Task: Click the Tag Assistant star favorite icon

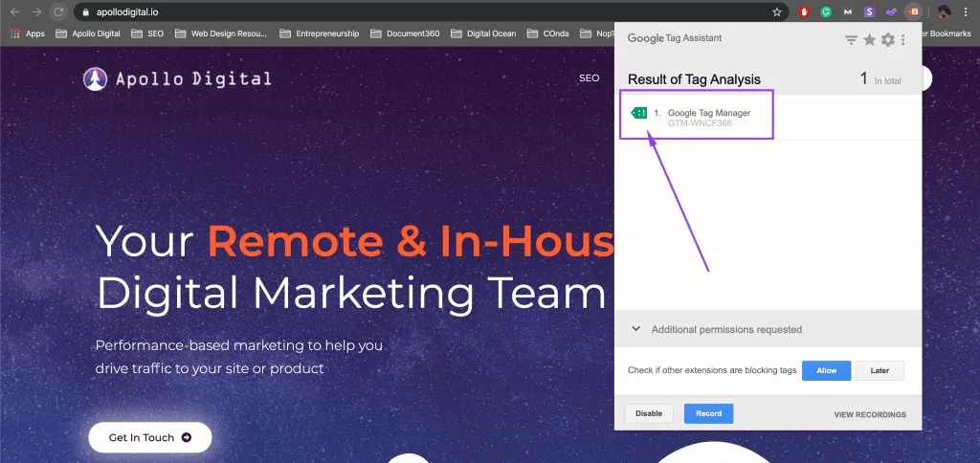Action: pos(869,40)
